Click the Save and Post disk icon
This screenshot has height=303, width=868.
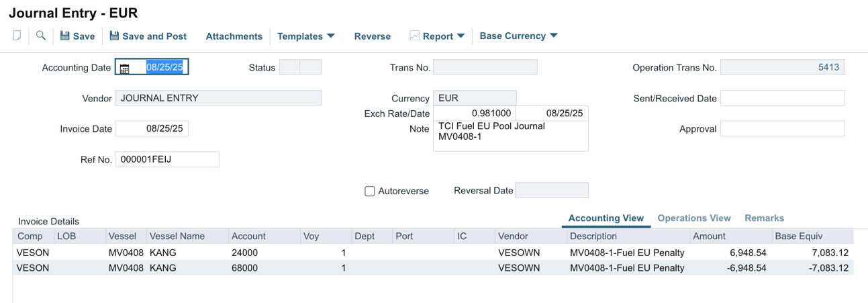[114, 36]
